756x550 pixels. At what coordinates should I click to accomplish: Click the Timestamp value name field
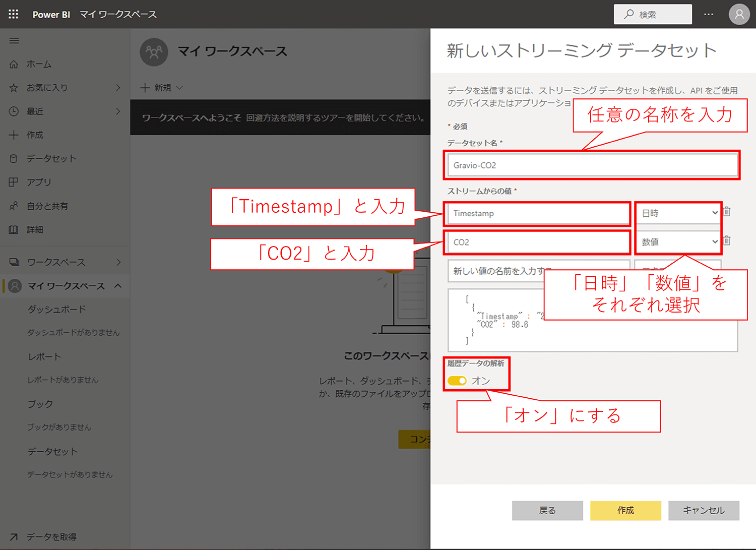538,213
